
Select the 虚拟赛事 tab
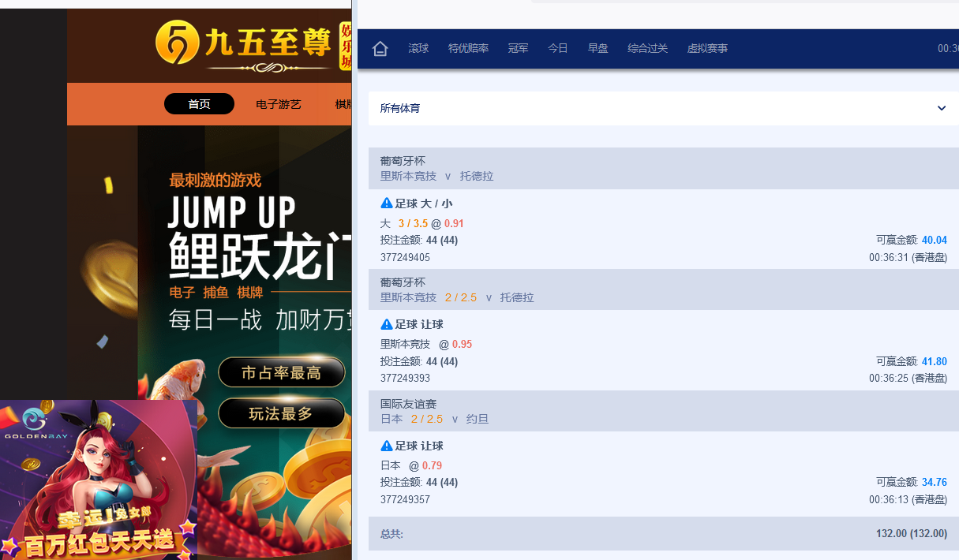pos(707,49)
